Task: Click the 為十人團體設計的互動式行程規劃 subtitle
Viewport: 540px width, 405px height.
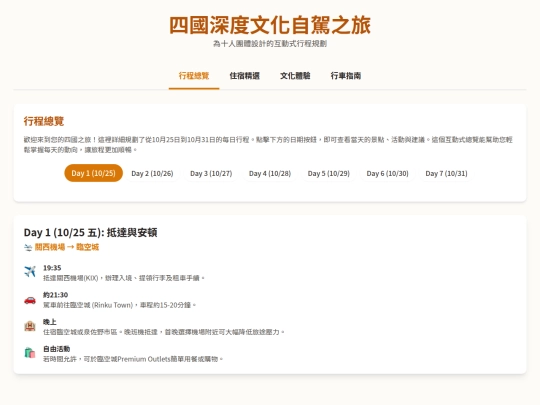Action: tap(270, 44)
